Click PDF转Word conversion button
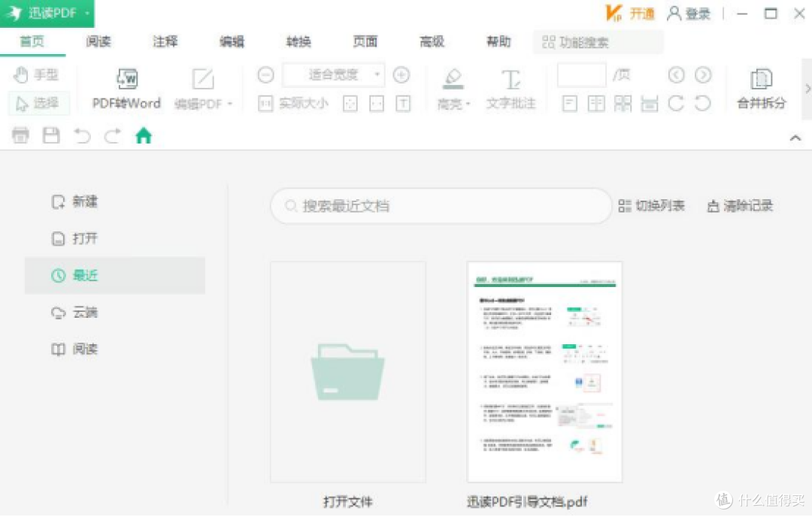Viewport: 812px width, 517px height. [x=126, y=89]
